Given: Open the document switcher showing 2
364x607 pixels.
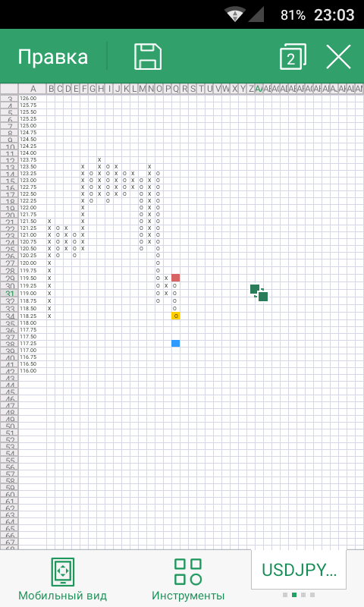Looking at the screenshot, I should pos(293,56).
